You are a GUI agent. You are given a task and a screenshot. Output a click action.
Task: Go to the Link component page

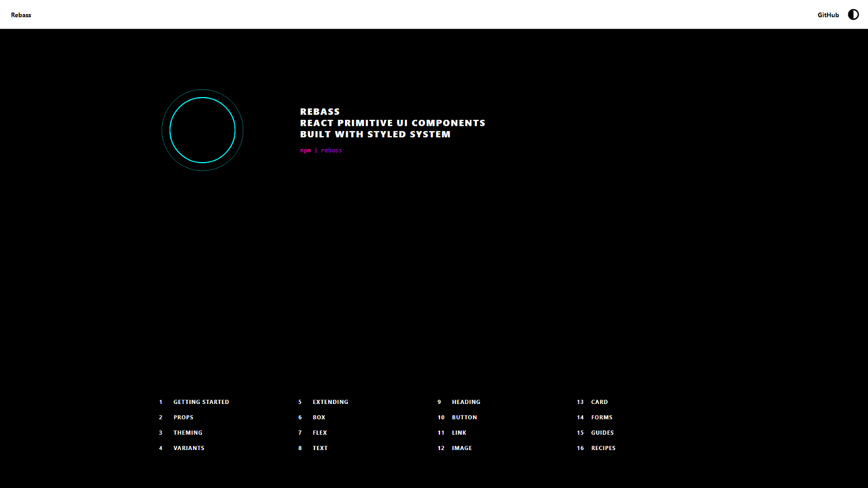point(459,433)
